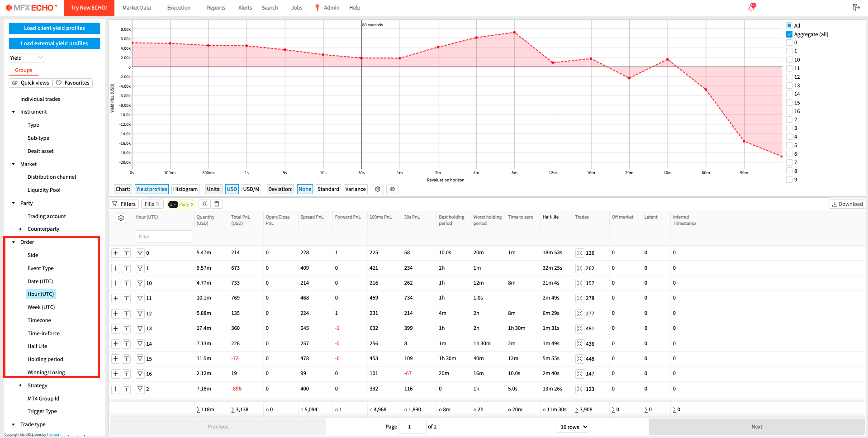Screen dimensions: 868x438
Task: Switch chart to Histogram
Action: pos(185,189)
